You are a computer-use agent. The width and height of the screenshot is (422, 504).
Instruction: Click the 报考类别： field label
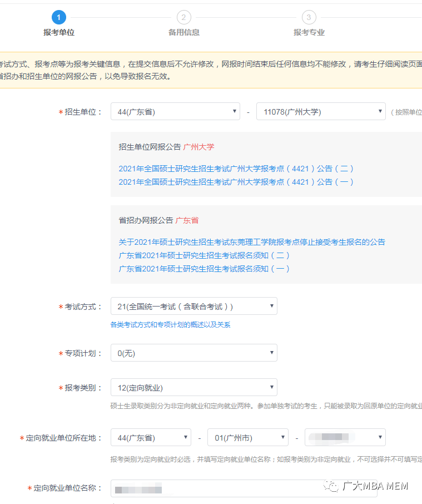[83, 388]
